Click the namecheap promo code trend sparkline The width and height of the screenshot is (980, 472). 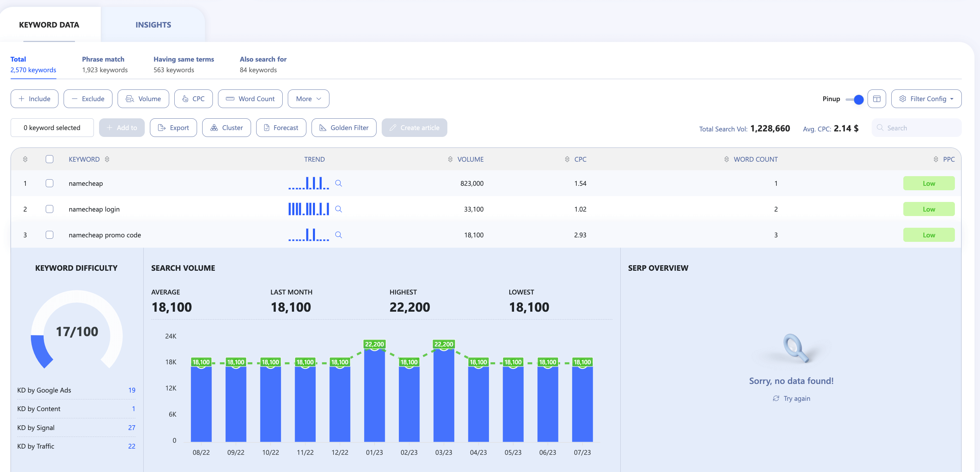308,235
